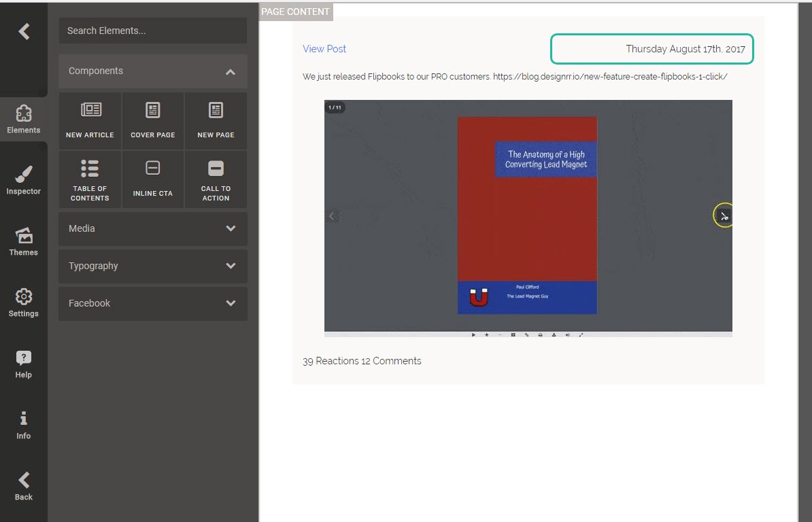Image resolution: width=812 pixels, height=522 pixels.
Task: Expand the Typography section
Action: click(153, 266)
